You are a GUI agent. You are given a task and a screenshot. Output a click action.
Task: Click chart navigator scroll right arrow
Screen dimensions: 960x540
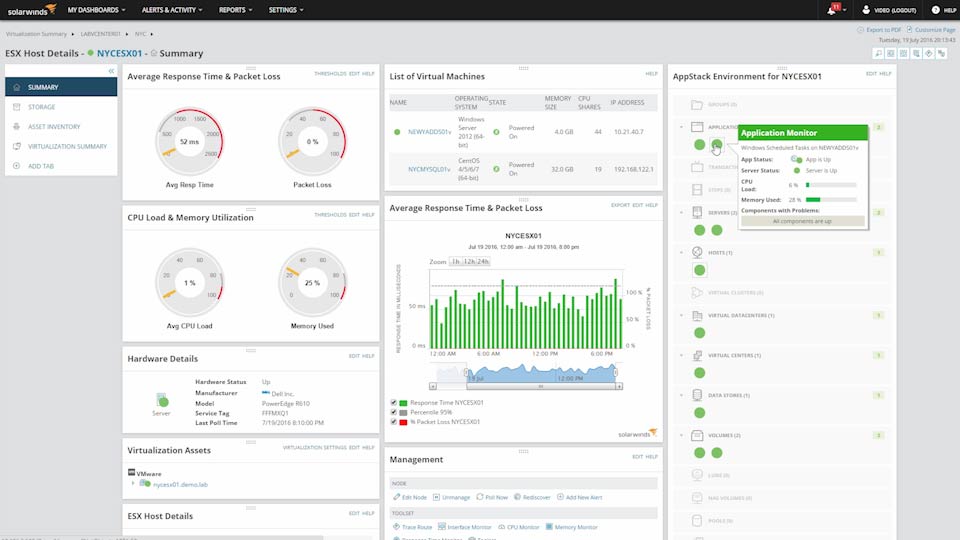coord(619,386)
